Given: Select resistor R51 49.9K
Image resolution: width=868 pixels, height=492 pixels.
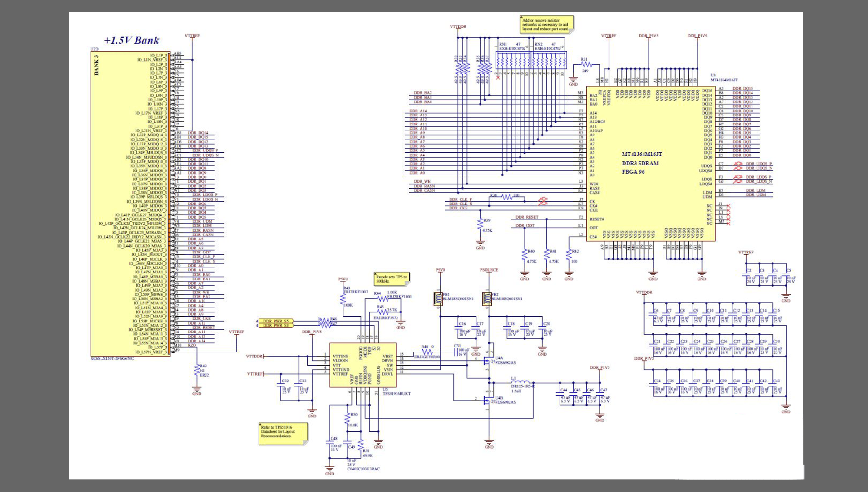Looking at the screenshot, I should coord(361,446).
